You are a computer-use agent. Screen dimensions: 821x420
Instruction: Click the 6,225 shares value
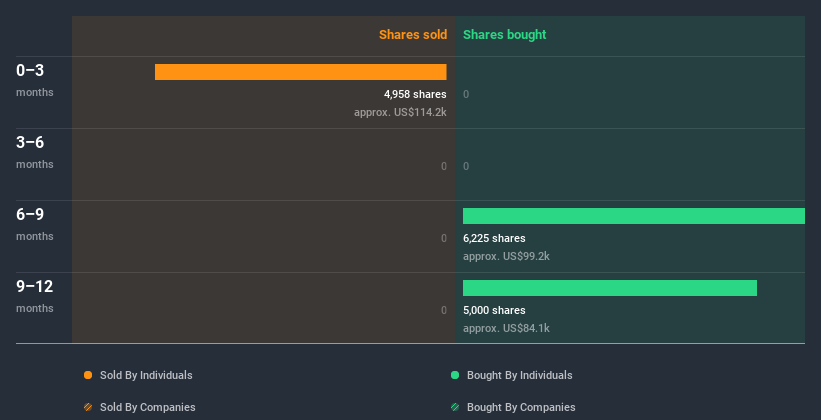tap(494, 238)
